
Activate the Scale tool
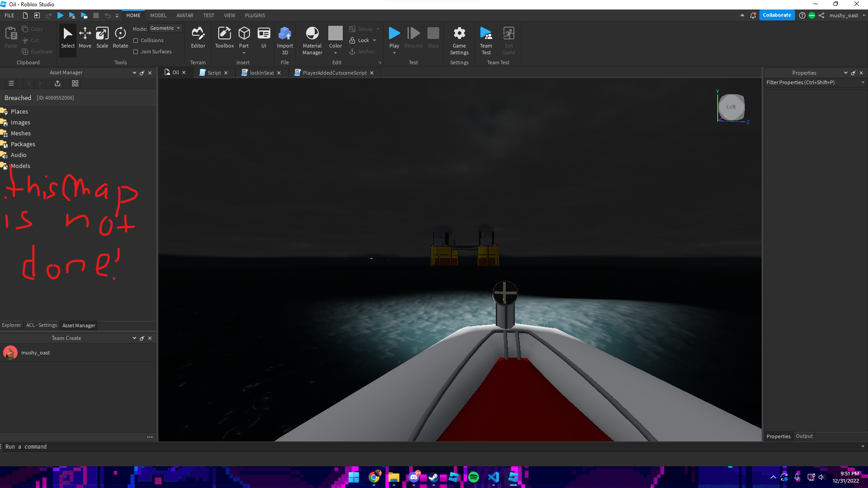tap(102, 37)
